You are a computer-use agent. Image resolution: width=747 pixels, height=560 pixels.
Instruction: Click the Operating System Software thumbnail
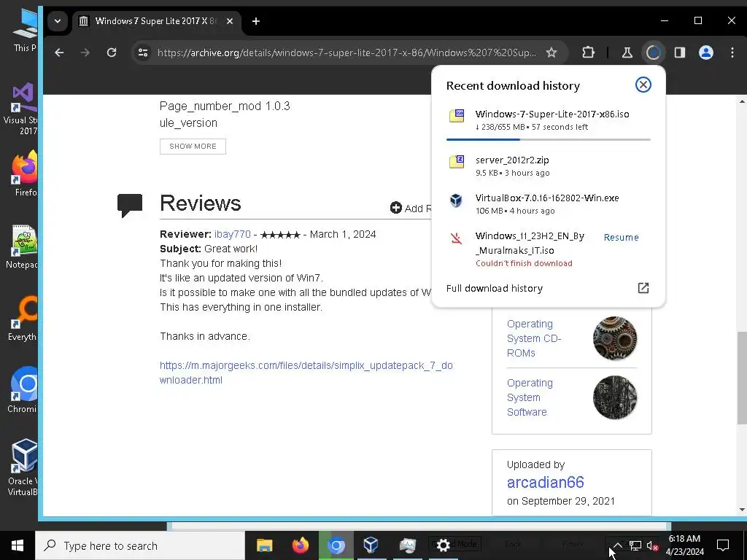pos(615,397)
